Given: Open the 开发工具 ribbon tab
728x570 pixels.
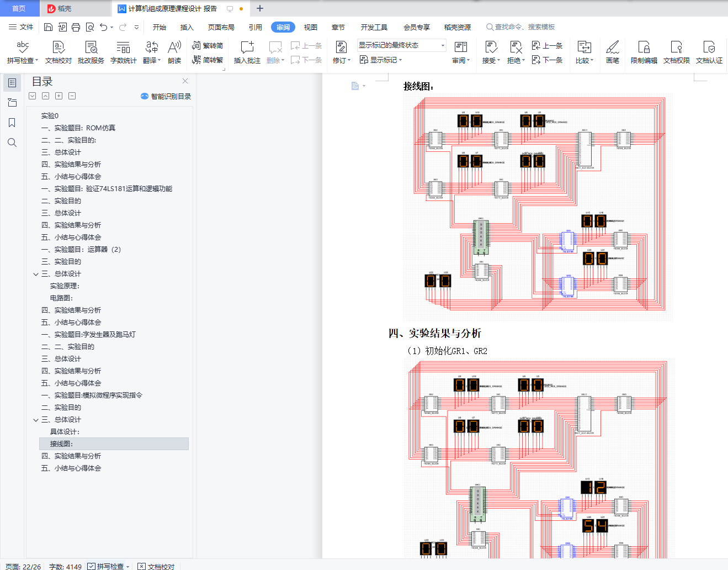Looking at the screenshot, I should [374, 27].
